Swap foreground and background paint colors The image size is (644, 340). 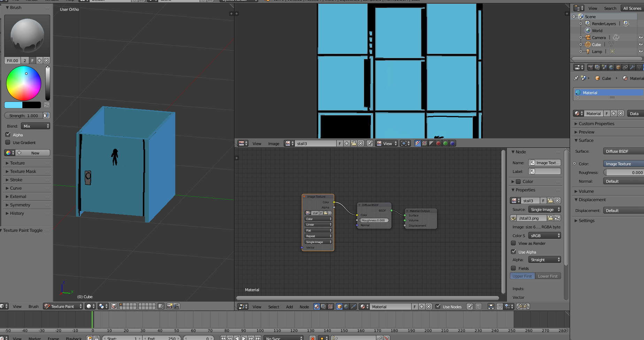coord(46,105)
